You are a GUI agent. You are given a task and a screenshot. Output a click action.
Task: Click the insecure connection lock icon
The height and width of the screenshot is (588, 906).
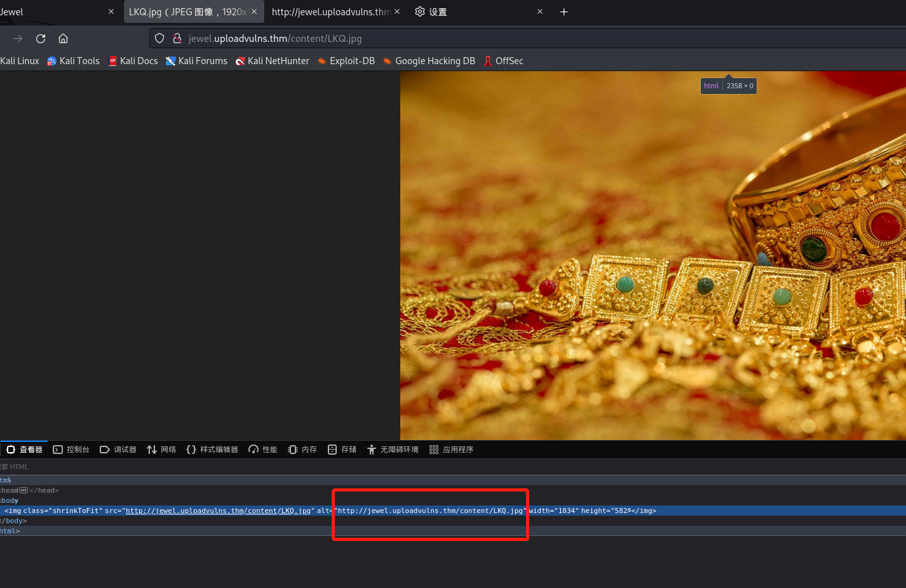click(x=177, y=39)
